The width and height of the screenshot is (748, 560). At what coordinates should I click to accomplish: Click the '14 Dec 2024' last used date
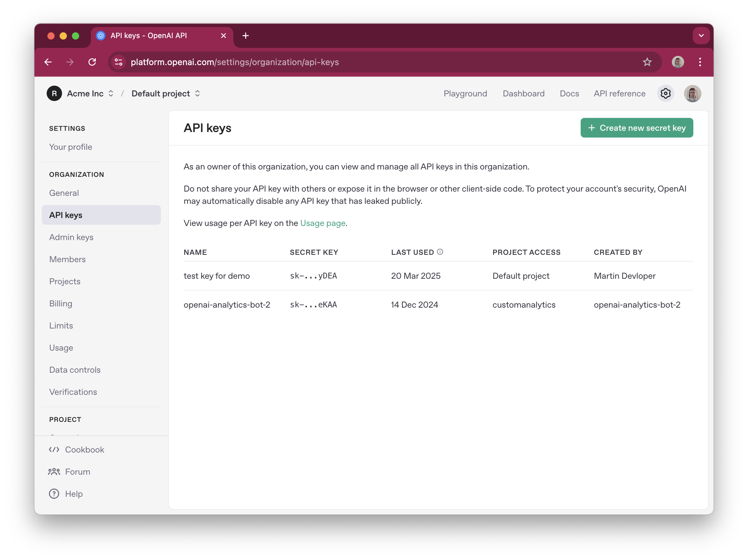pos(415,305)
